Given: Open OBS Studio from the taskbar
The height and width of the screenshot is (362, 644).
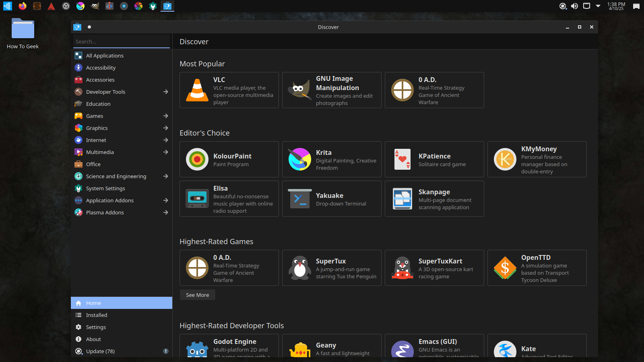Looking at the screenshot, I should [66, 6].
